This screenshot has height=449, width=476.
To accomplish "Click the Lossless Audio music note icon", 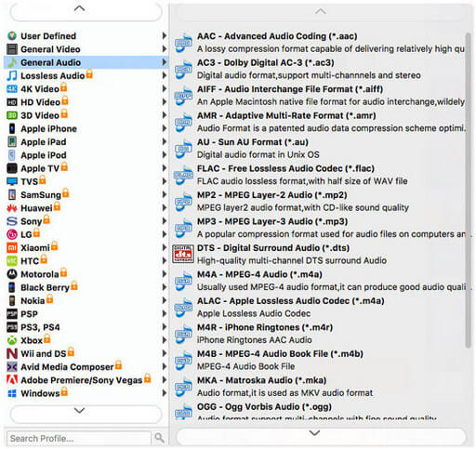I will pyautogui.click(x=12, y=75).
